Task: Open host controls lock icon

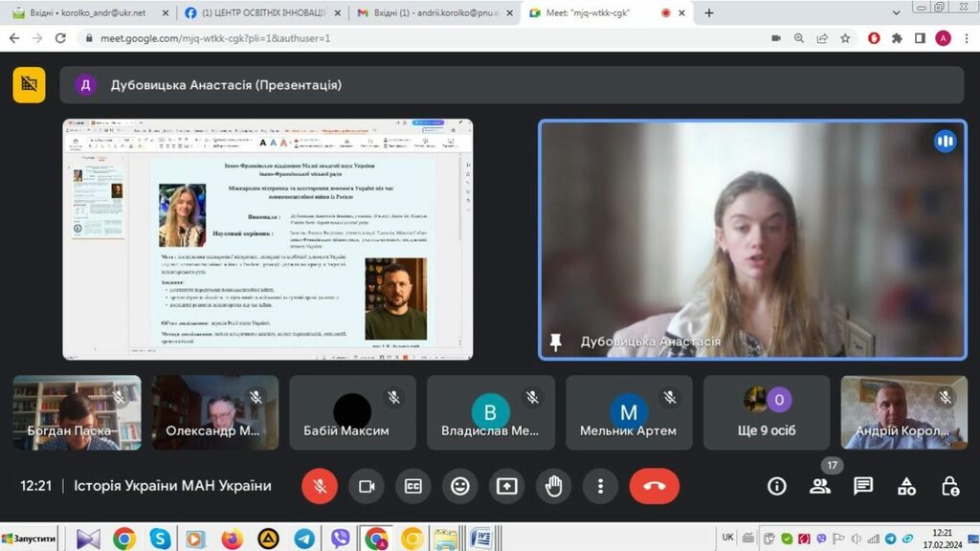Action: [949, 486]
